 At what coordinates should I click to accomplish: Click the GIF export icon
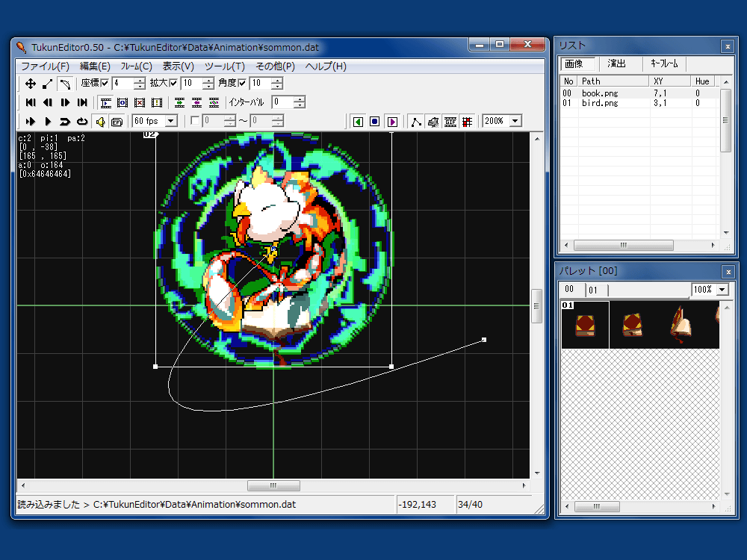coord(450,122)
